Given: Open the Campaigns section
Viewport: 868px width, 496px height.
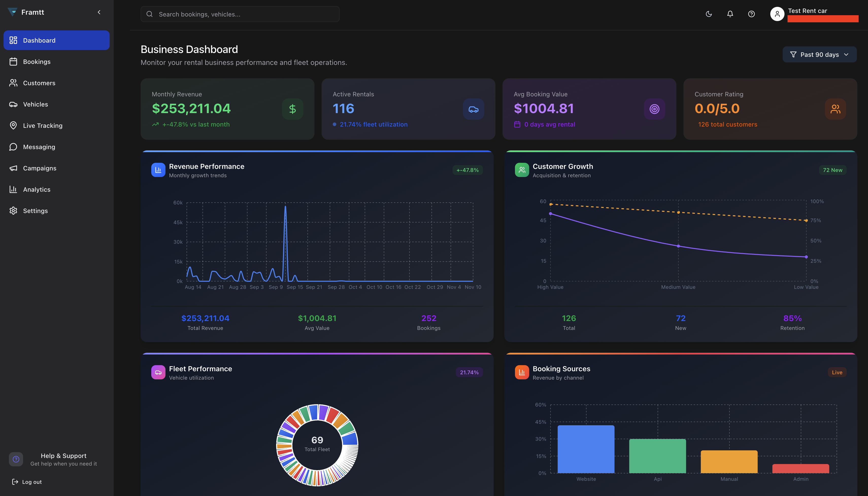Looking at the screenshot, I should click(x=40, y=168).
